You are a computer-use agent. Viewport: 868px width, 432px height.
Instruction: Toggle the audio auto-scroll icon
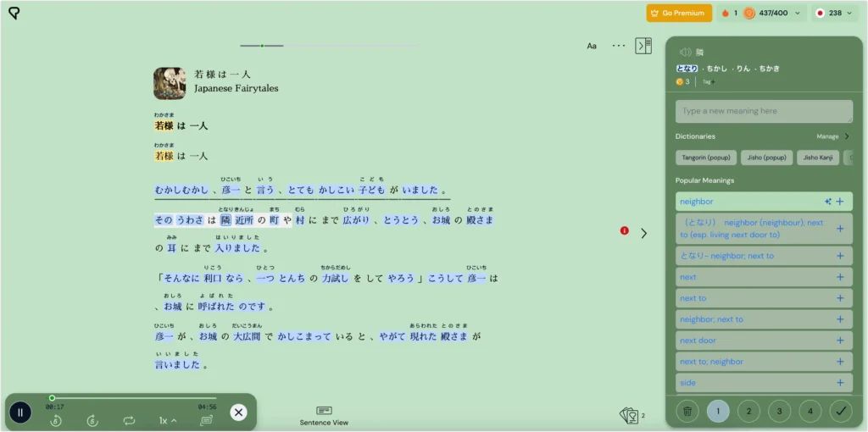pyautogui.click(x=206, y=420)
